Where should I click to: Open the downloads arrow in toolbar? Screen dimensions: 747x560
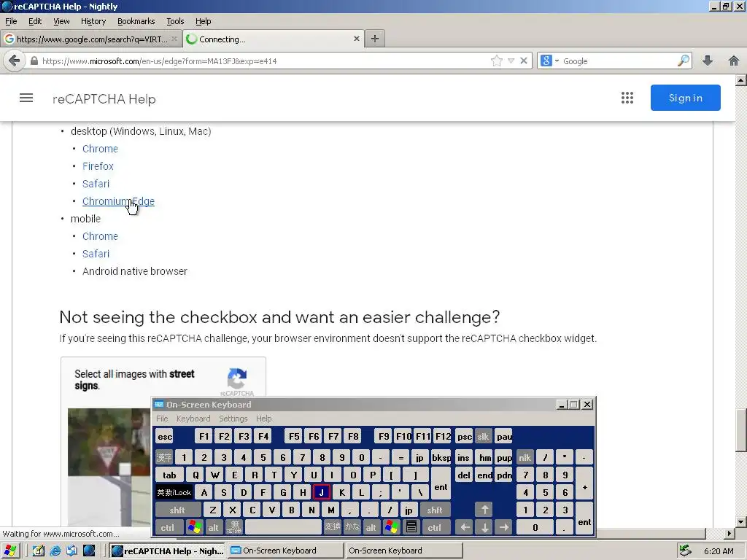tap(708, 61)
